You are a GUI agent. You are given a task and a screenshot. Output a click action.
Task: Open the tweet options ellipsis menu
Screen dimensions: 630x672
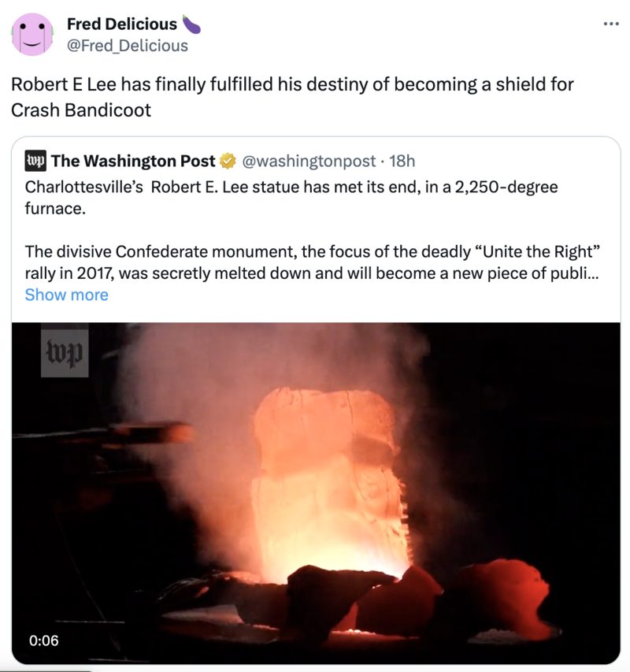pos(610,24)
